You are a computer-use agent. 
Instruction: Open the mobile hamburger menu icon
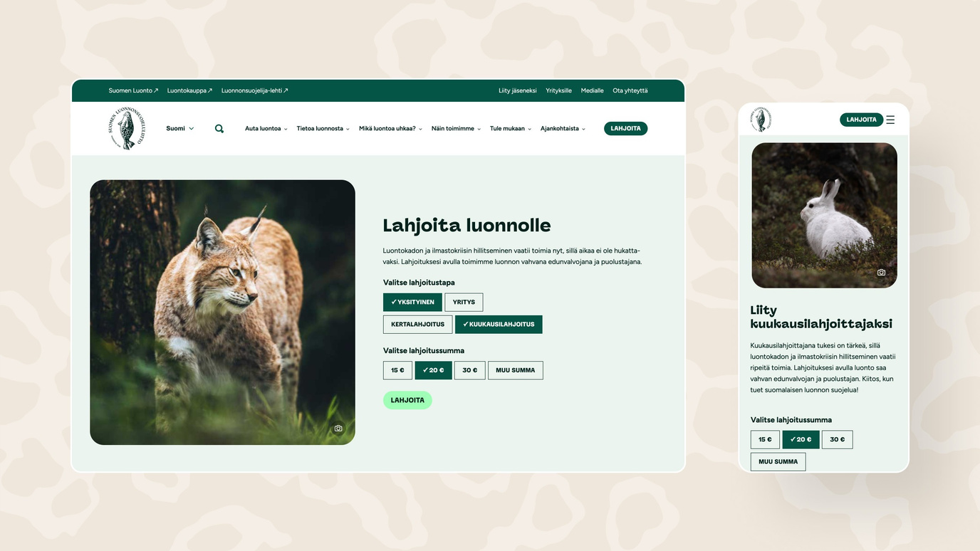coord(890,120)
